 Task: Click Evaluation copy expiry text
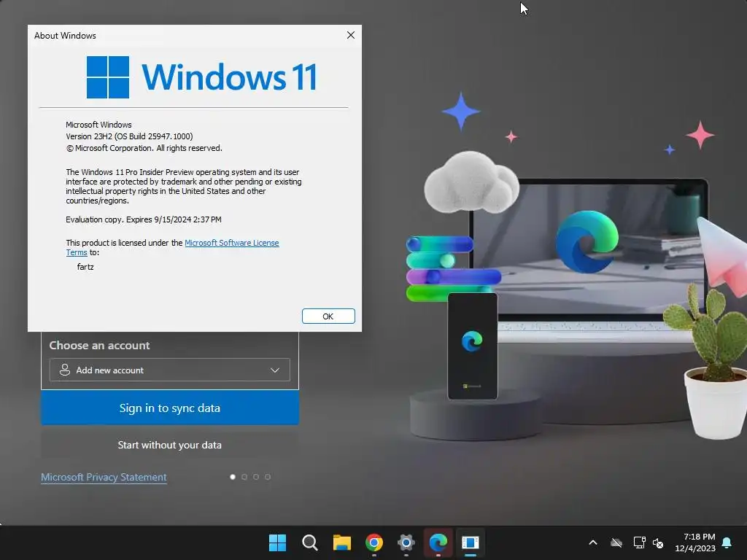point(144,219)
